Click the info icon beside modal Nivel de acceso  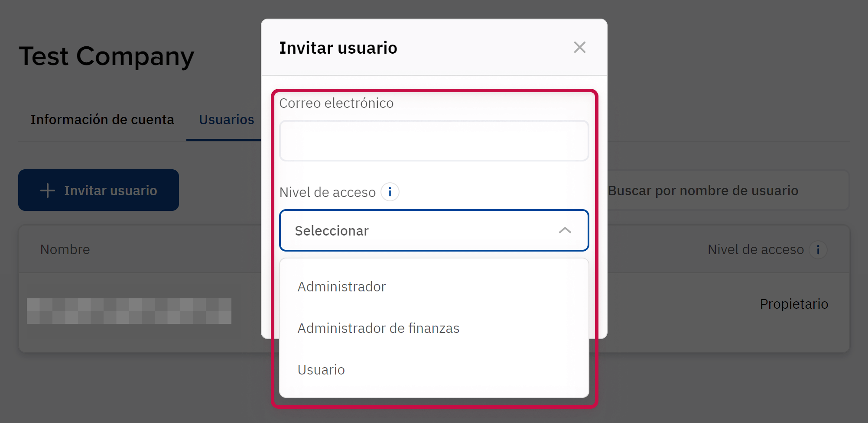coord(390,192)
